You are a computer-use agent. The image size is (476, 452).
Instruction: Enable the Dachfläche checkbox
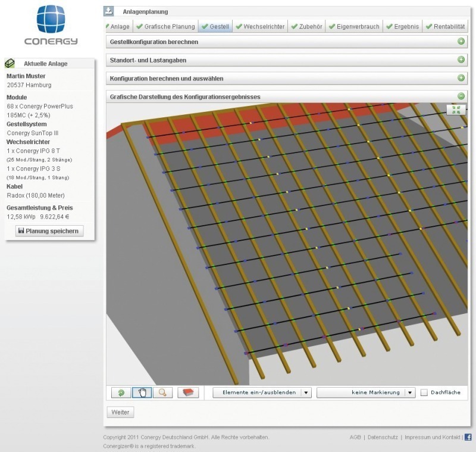click(x=424, y=392)
